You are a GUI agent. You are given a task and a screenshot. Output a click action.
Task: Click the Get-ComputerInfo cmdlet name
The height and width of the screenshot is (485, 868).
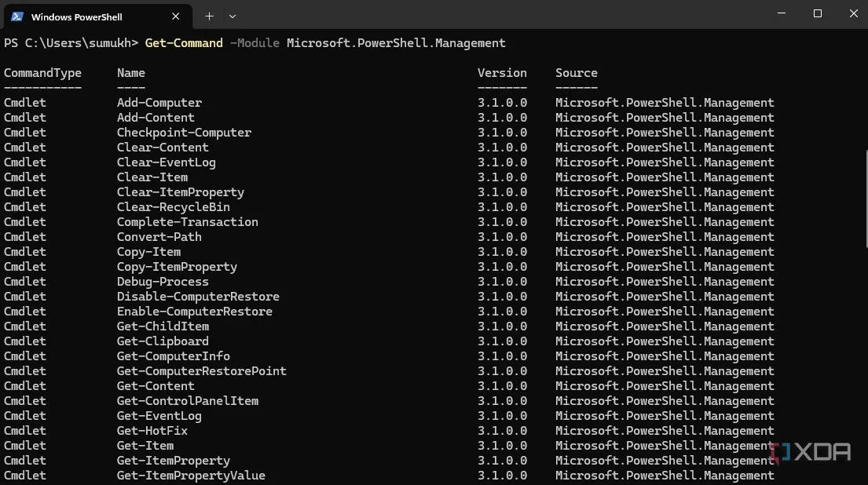(x=174, y=357)
